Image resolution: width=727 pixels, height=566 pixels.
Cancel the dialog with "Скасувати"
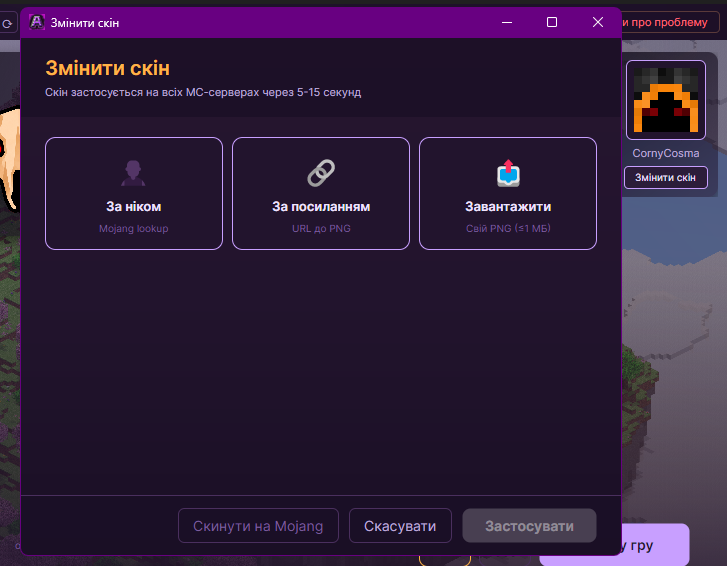point(400,526)
